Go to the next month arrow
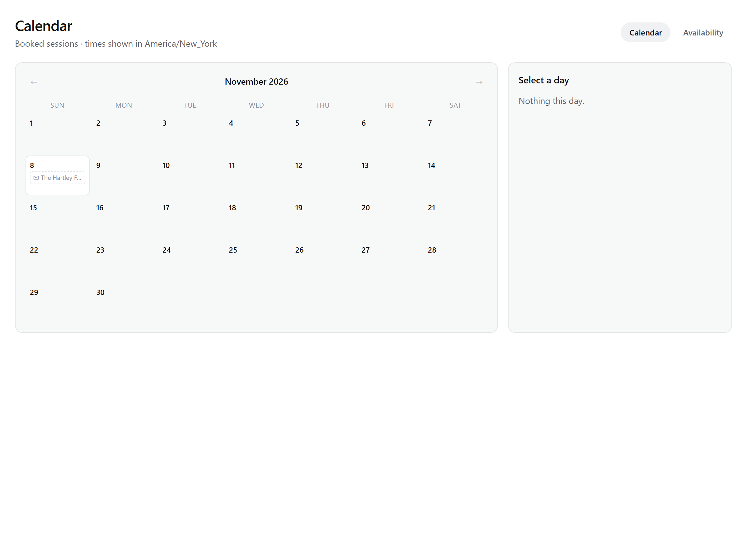The image size is (747, 560). point(478,82)
